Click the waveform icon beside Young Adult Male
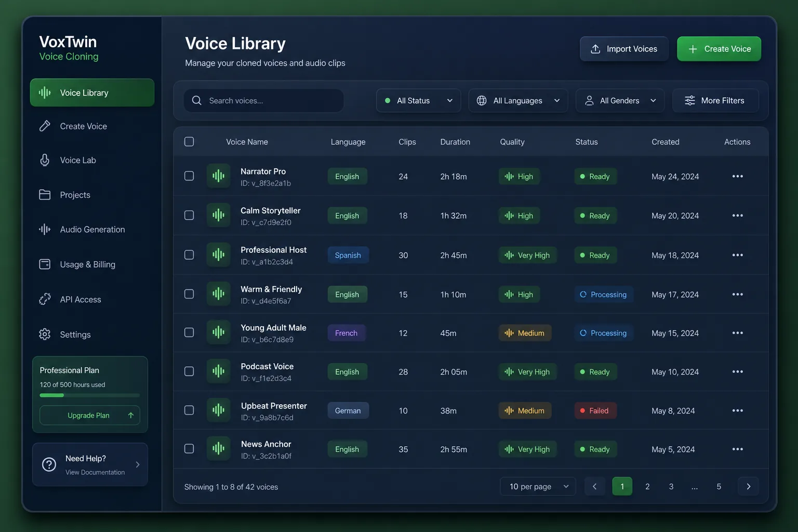Viewport: 798px width, 532px height. pos(219,332)
